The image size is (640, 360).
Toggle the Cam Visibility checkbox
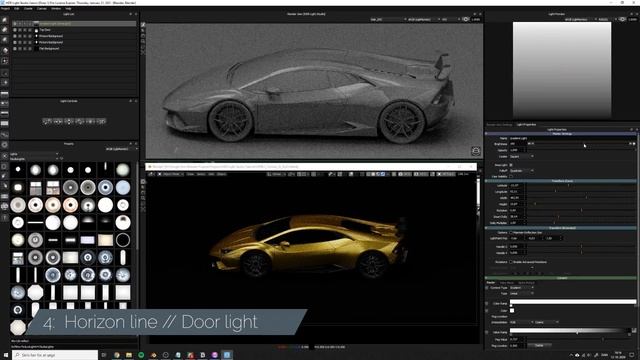511,176
